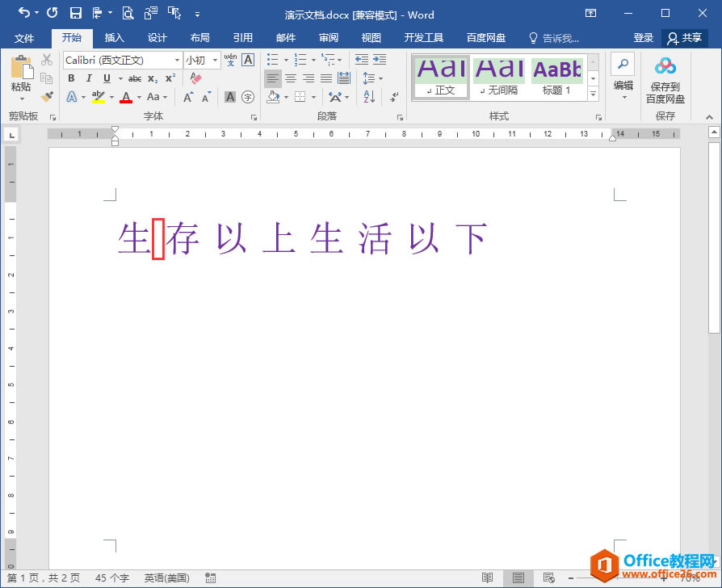Click 告诉我 Tell me search box

click(554, 38)
